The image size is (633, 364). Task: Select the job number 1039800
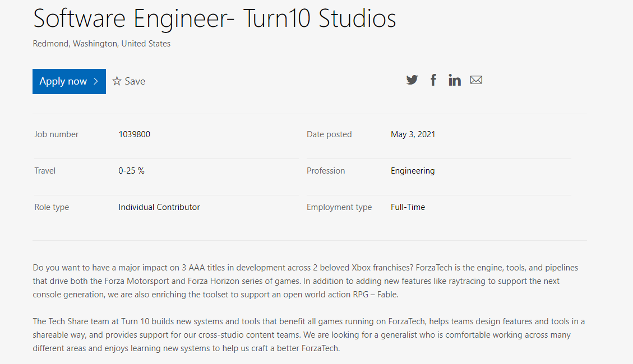pos(135,134)
